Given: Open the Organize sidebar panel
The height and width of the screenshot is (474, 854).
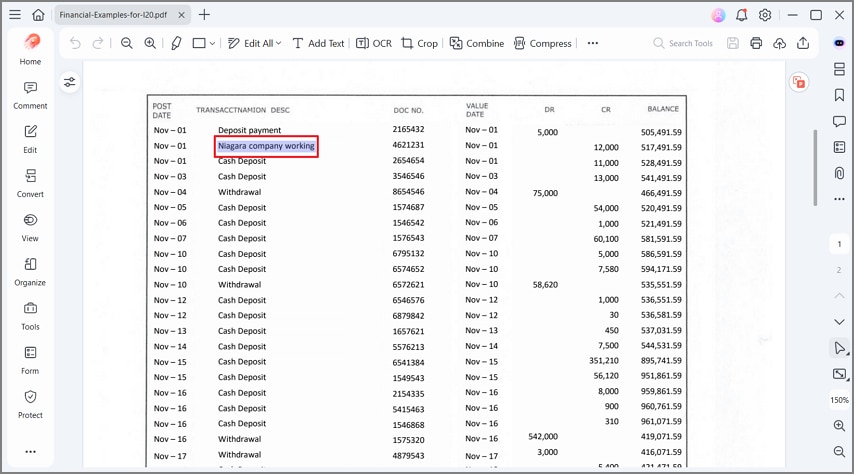Looking at the screenshot, I should [30, 272].
